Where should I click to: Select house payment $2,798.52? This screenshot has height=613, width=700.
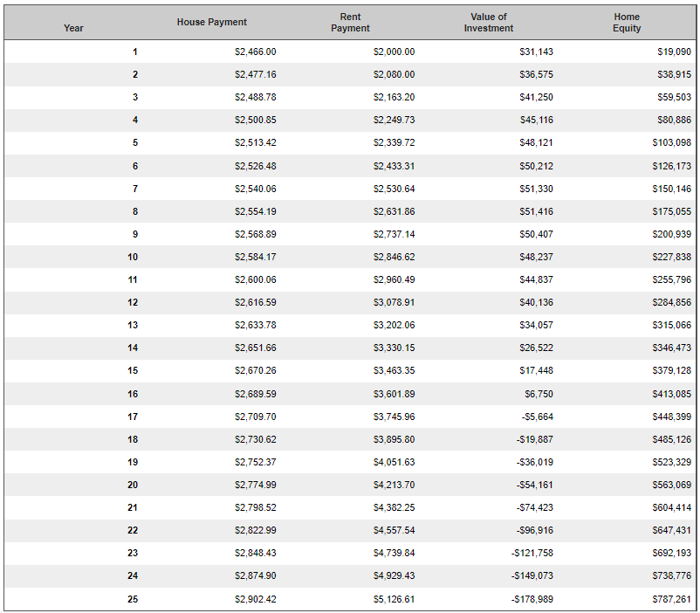click(x=256, y=508)
